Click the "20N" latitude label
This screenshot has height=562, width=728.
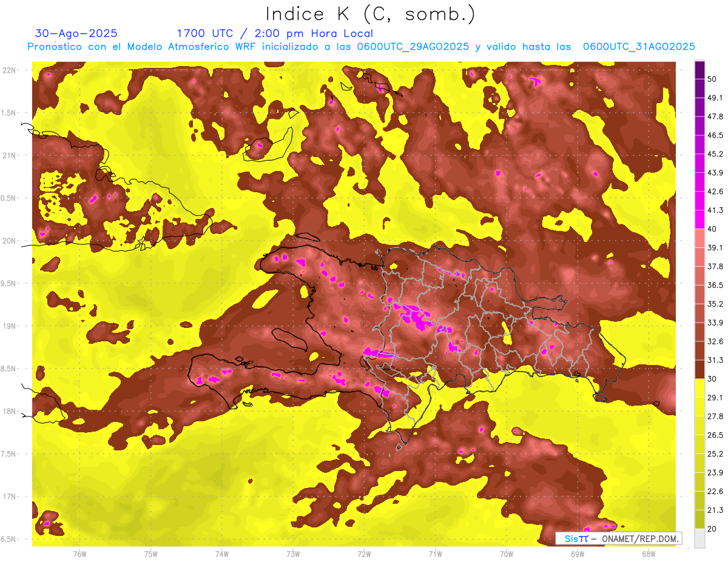pos(9,241)
